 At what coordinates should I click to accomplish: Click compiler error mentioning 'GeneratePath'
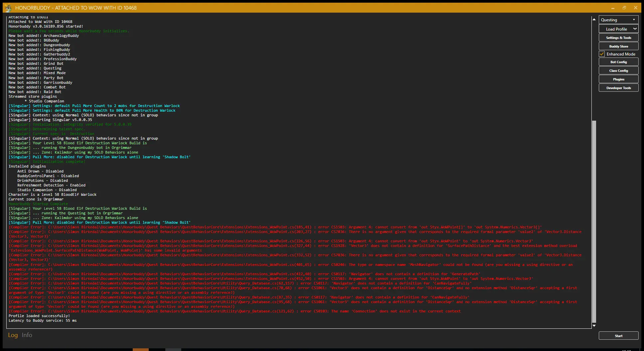pos(244,274)
